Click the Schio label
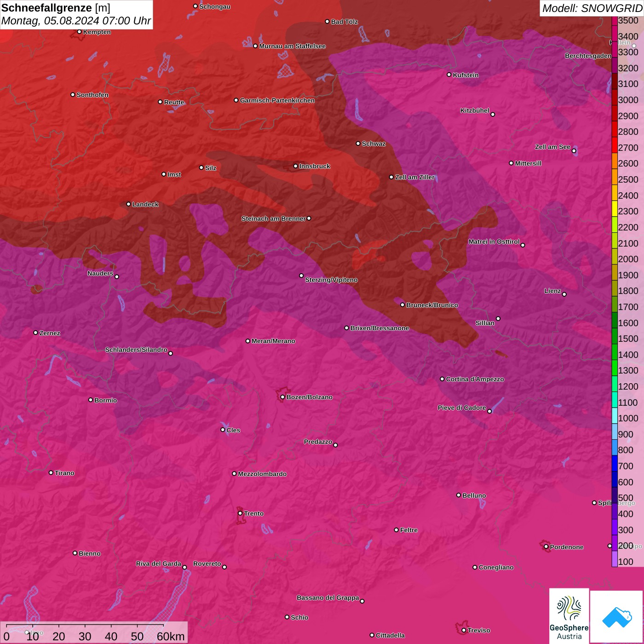The width and height of the screenshot is (644, 644). tap(299, 617)
